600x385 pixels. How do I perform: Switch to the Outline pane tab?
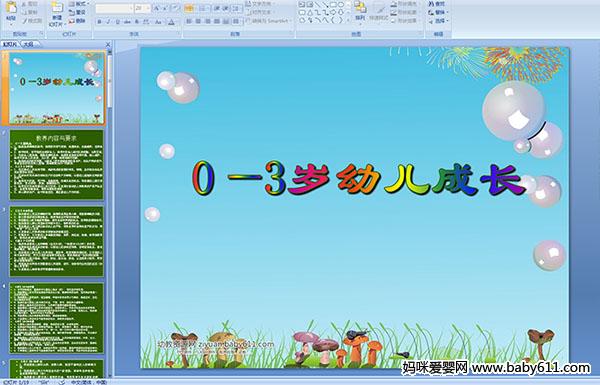coord(27,44)
